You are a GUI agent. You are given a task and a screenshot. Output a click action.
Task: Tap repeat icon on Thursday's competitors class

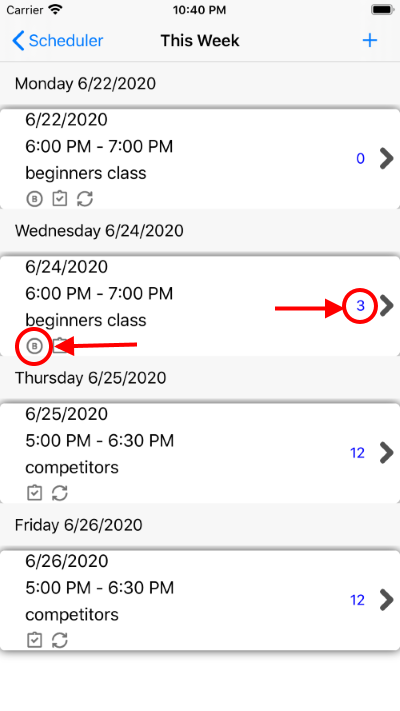point(59,493)
